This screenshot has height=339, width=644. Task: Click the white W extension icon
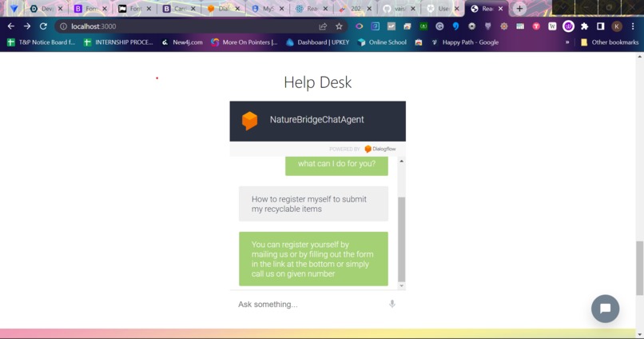(552, 26)
